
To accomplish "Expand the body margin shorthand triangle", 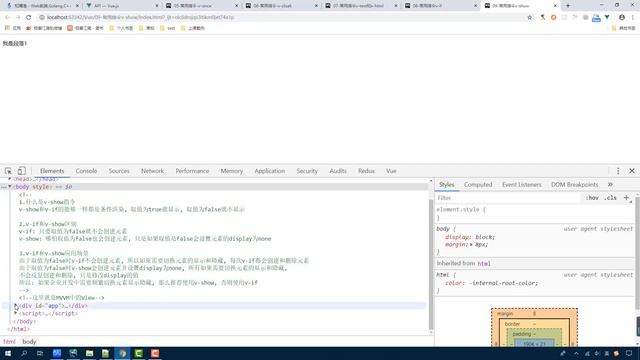I will (x=471, y=244).
